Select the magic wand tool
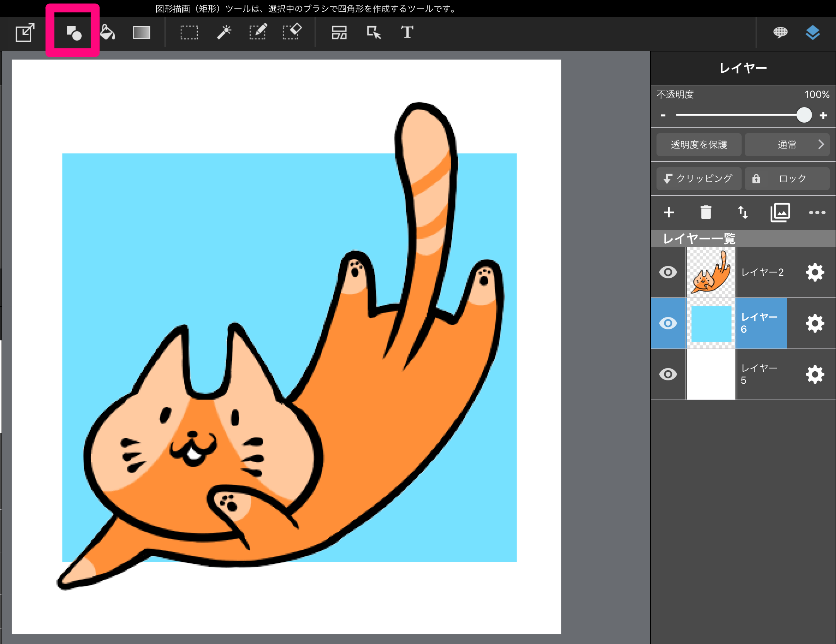Viewport: 836px width, 644px height. 224,32
